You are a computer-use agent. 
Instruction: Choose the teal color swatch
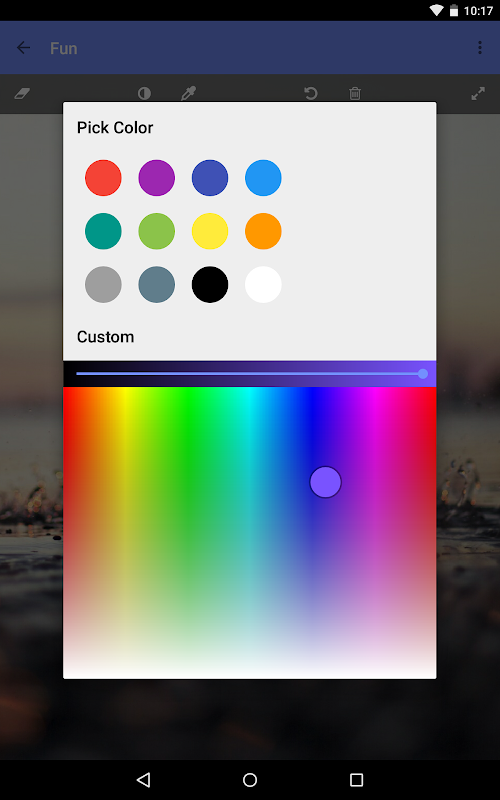(x=104, y=231)
